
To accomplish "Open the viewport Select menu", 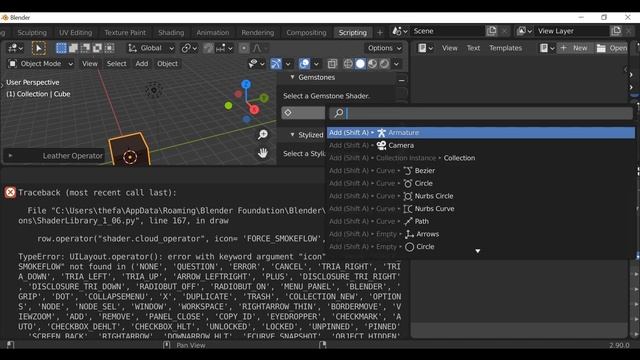I will tap(117, 64).
